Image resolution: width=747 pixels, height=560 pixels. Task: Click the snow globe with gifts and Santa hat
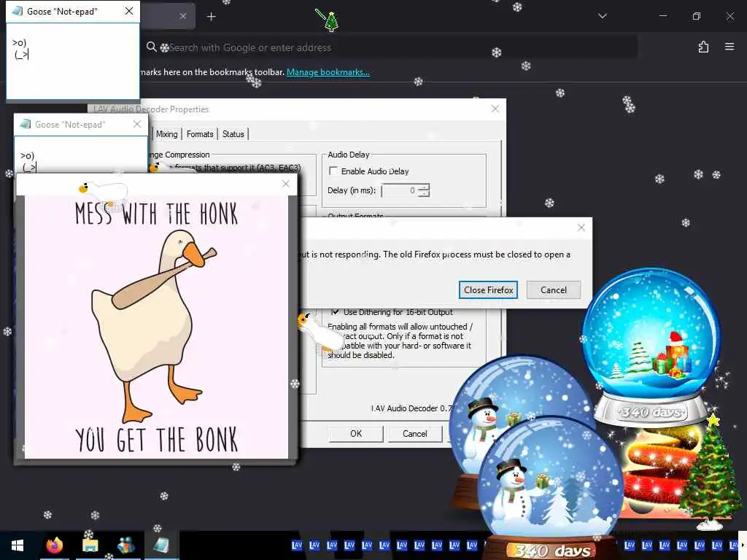pos(651,348)
